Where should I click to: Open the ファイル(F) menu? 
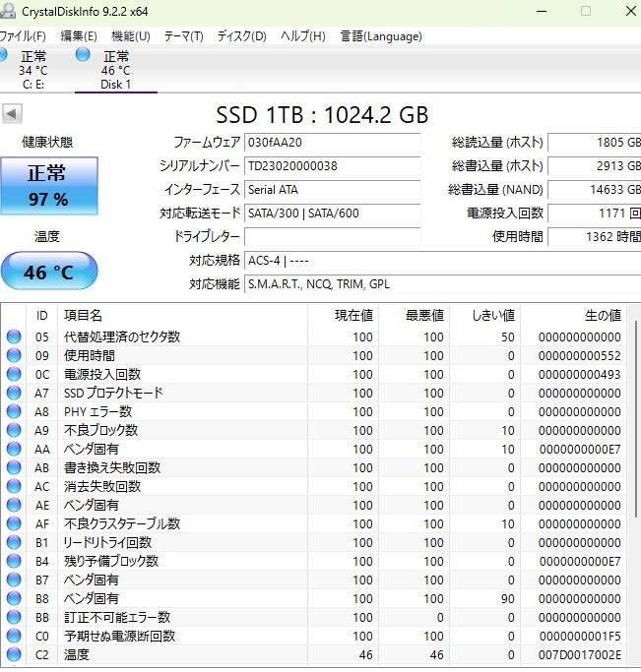tap(23, 36)
